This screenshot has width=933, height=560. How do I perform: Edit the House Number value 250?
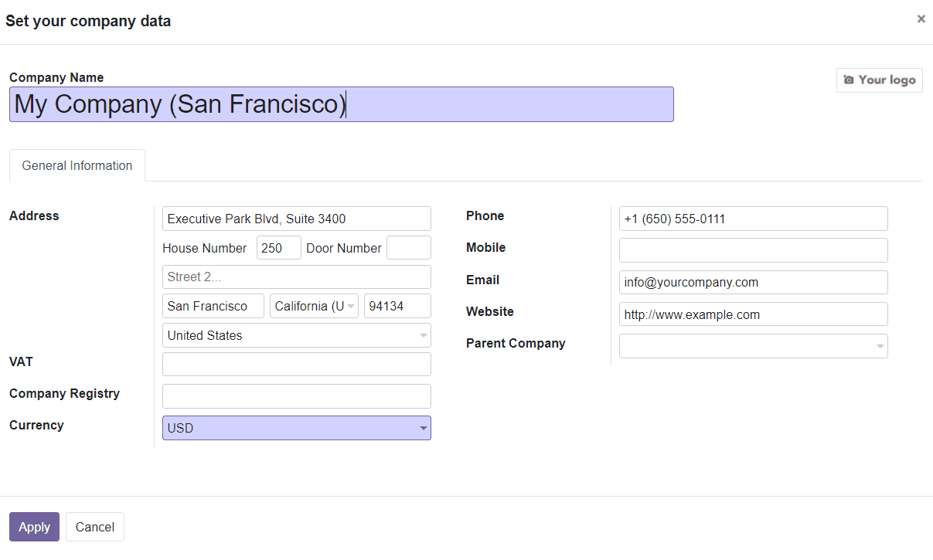(278, 247)
